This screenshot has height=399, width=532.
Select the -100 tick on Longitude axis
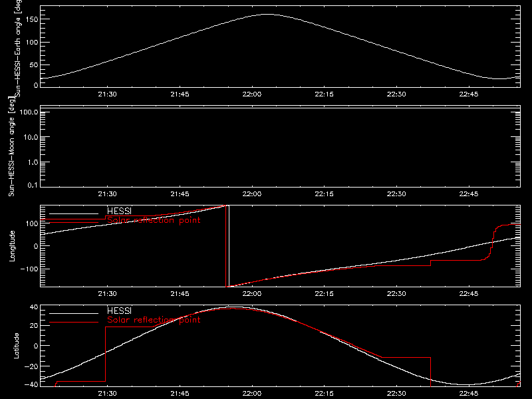(29, 269)
